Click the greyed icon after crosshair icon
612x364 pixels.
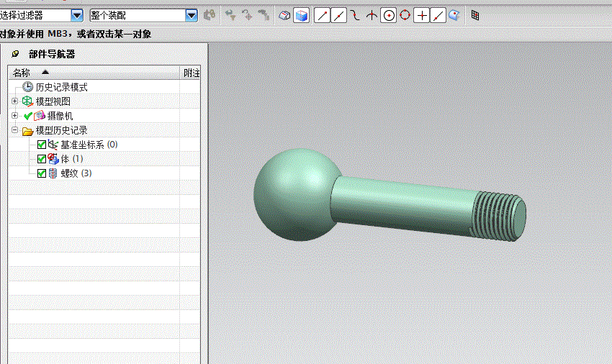(264, 16)
